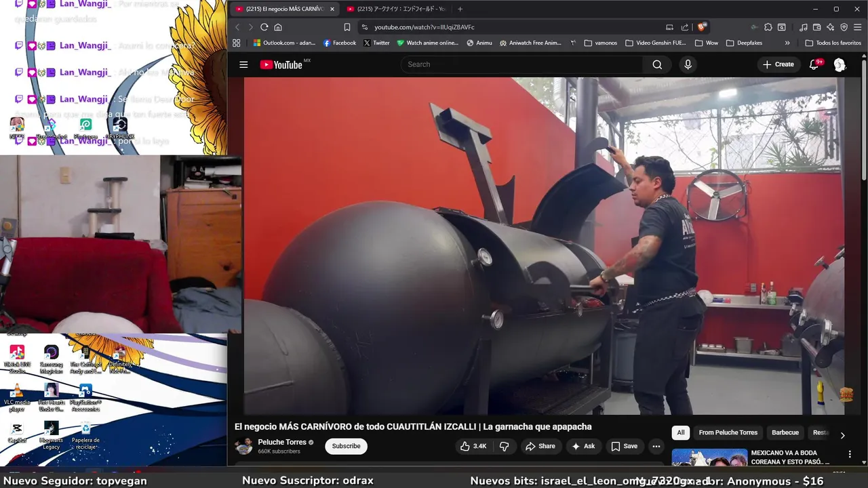Click the YouTube search magnifier button
Image resolution: width=868 pixels, height=488 pixels.
click(657, 64)
